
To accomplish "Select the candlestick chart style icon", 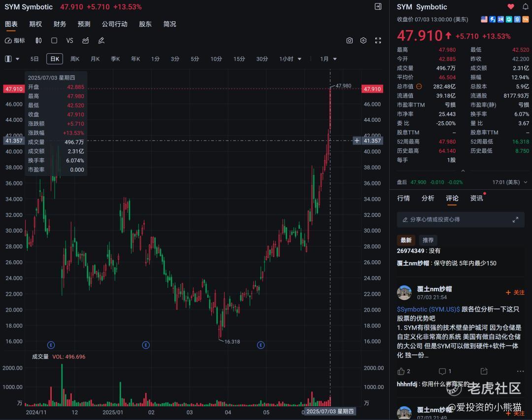I will (39, 40).
